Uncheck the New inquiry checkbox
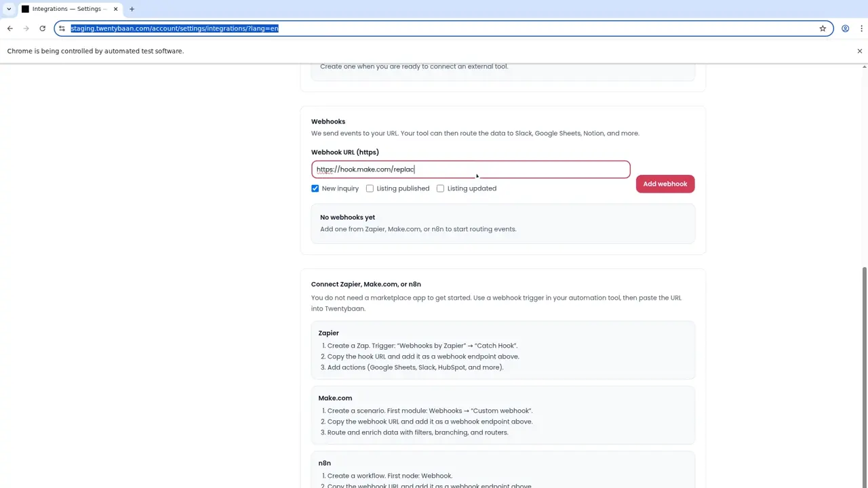 coord(315,188)
